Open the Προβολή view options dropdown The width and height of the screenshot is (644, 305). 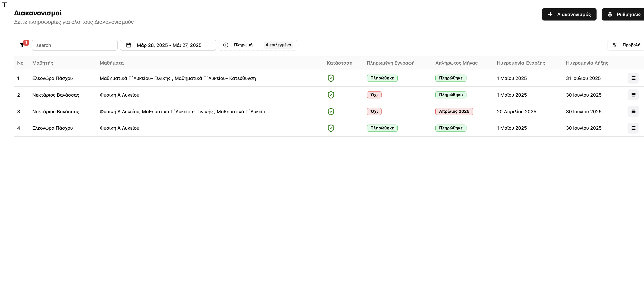pos(626,45)
